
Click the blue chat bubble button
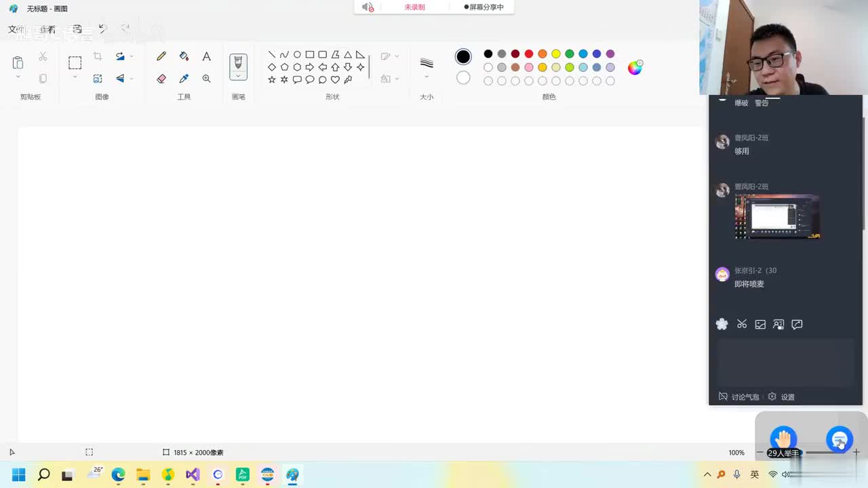(x=840, y=439)
